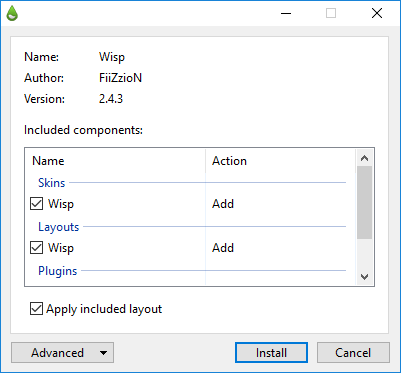The width and height of the screenshot is (401, 373).
Task: Click scroll down arrow in components list
Action: point(364,277)
